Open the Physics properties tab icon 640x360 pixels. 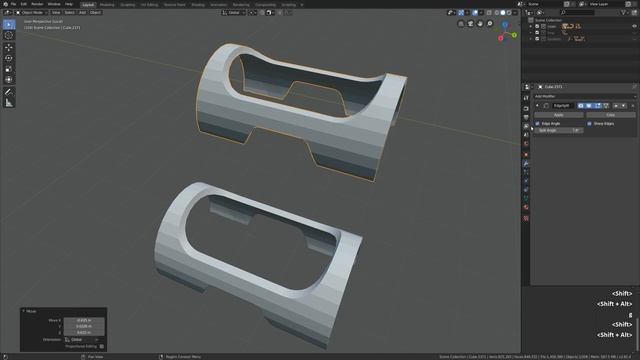coord(526,181)
